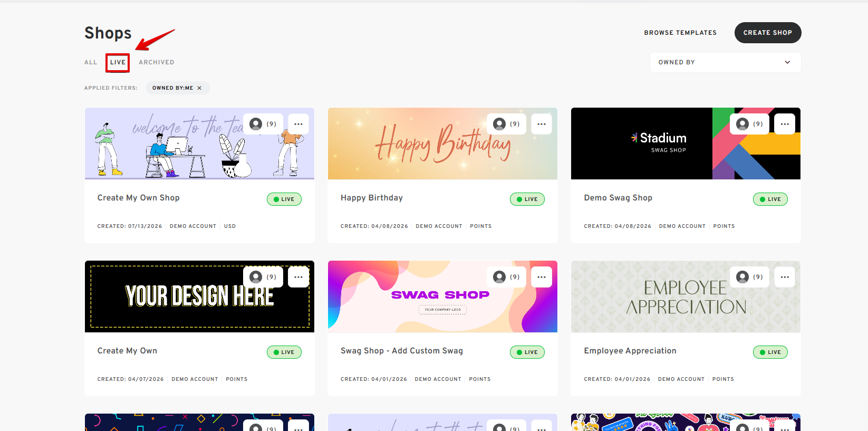Open the three-dot menu on Demo Swag Shop

(x=785, y=124)
